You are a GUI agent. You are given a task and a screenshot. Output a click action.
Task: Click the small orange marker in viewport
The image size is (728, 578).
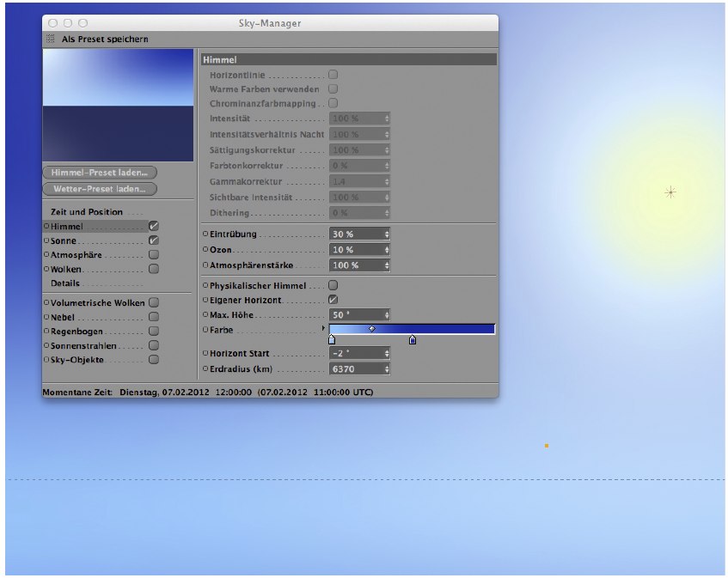pos(547,446)
